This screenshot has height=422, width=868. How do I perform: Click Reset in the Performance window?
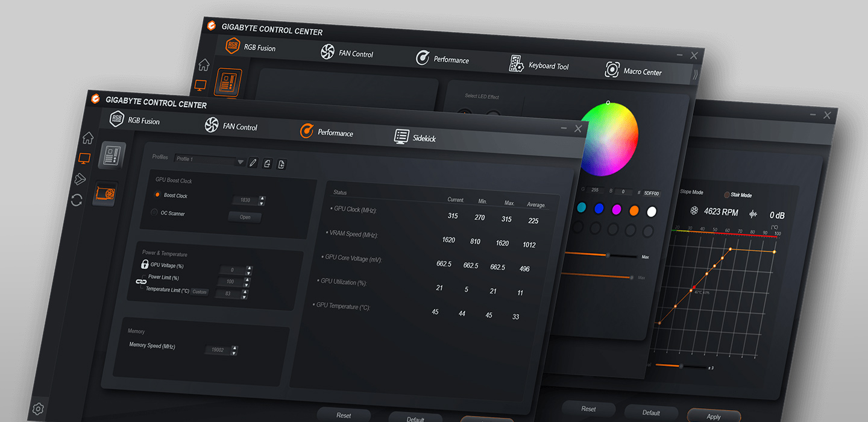344,415
